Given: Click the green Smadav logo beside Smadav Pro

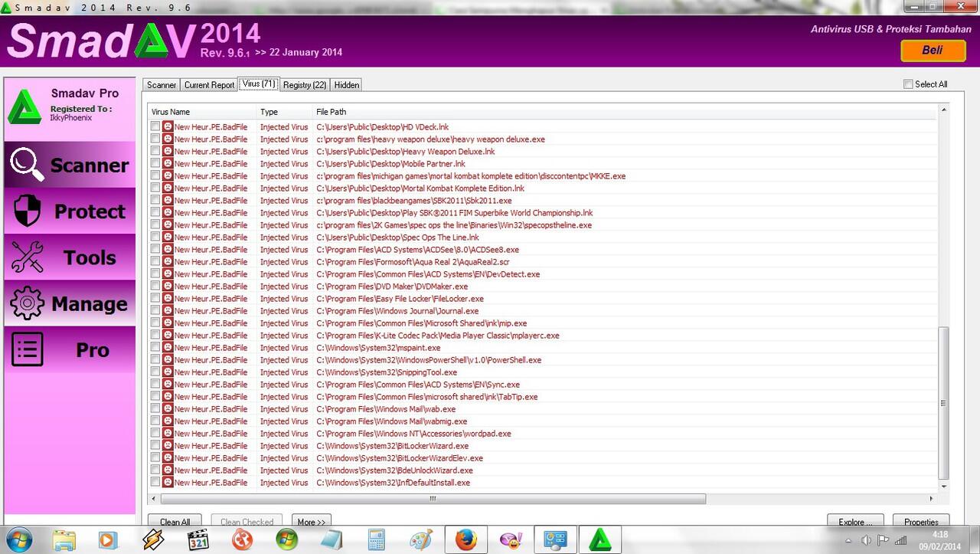Looking at the screenshot, I should [x=24, y=107].
